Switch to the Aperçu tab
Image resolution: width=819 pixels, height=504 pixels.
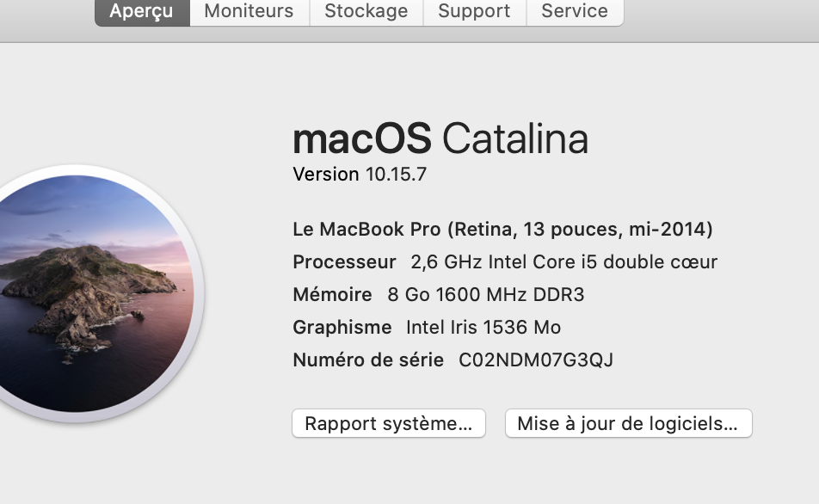[141, 12]
